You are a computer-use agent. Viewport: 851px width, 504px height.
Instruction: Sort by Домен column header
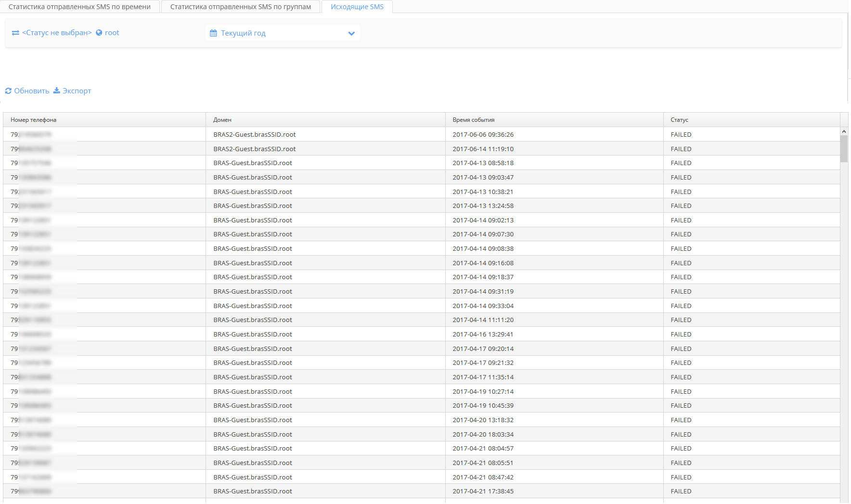click(x=326, y=120)
